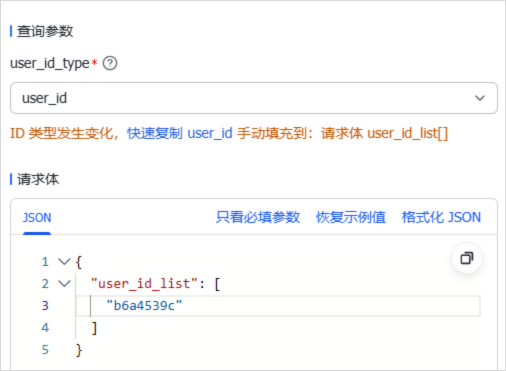The image size is (506, 371).
Task: Click 快速复制 user_id link
Action: (180, 133)
